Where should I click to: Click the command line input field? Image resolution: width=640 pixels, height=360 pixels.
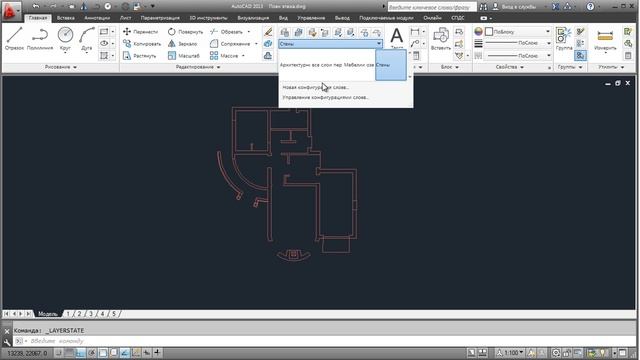click(x=324, y=341)
